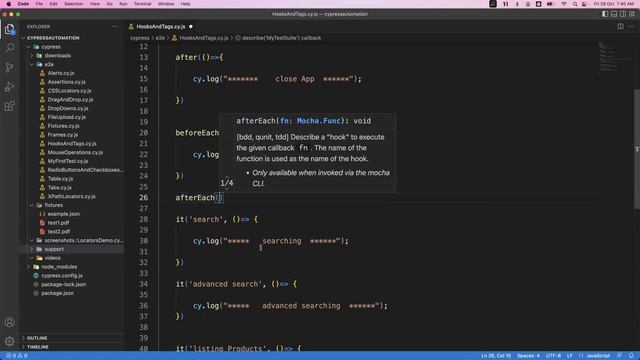Viewport: 640px width, 360px height.
Task: Go to line via Ln 26 status
Action: click(496, 356)
